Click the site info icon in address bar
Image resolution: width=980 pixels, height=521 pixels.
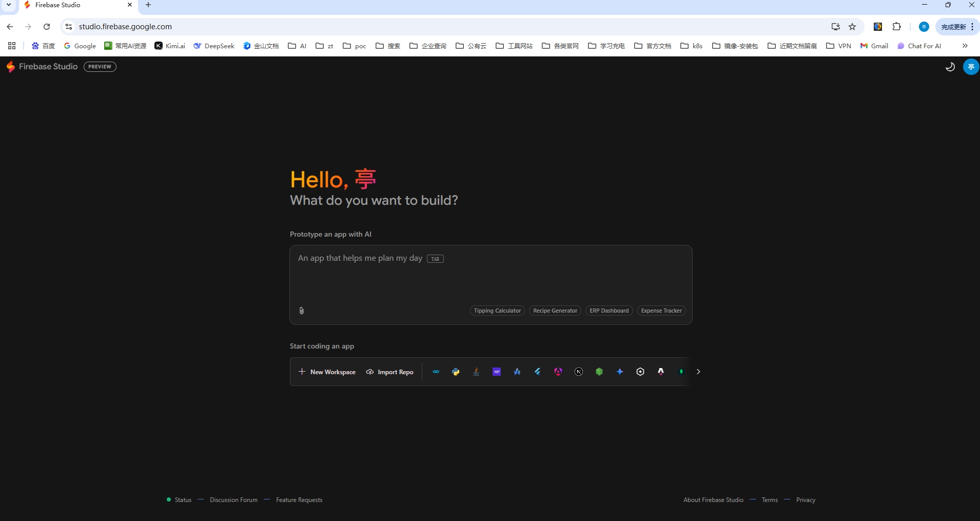68,27
